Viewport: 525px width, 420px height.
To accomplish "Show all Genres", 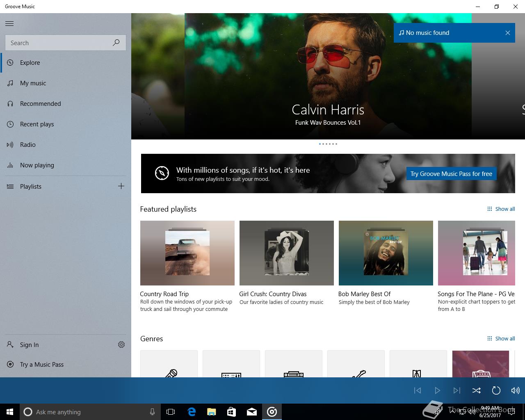I will tap(501, 339).
